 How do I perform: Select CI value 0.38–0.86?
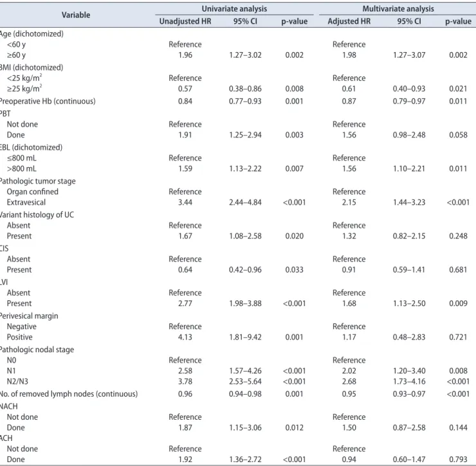tap(245, 89)
